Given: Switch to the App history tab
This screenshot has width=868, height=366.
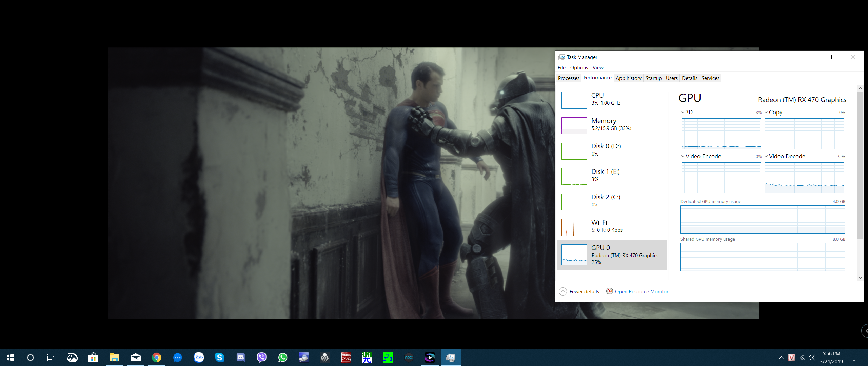Looking at the screenshot, I should pos(629,78).
